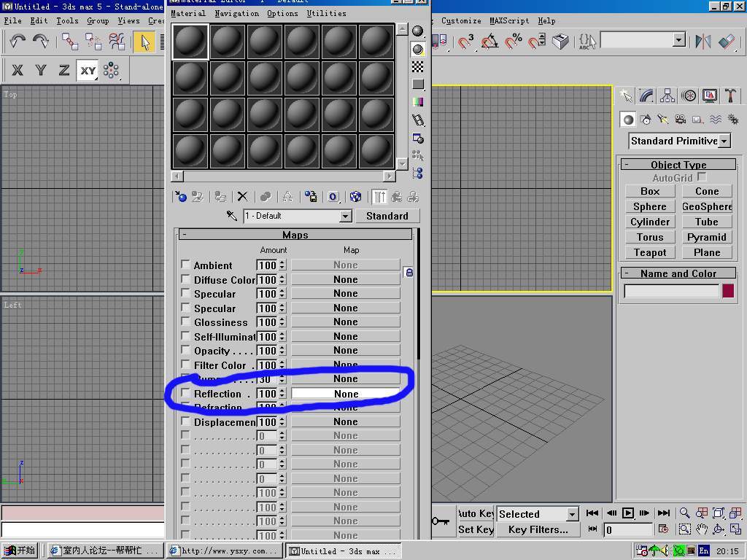
Task: Click the Mirror Selected Objects tool
Action: coord(703,42)
